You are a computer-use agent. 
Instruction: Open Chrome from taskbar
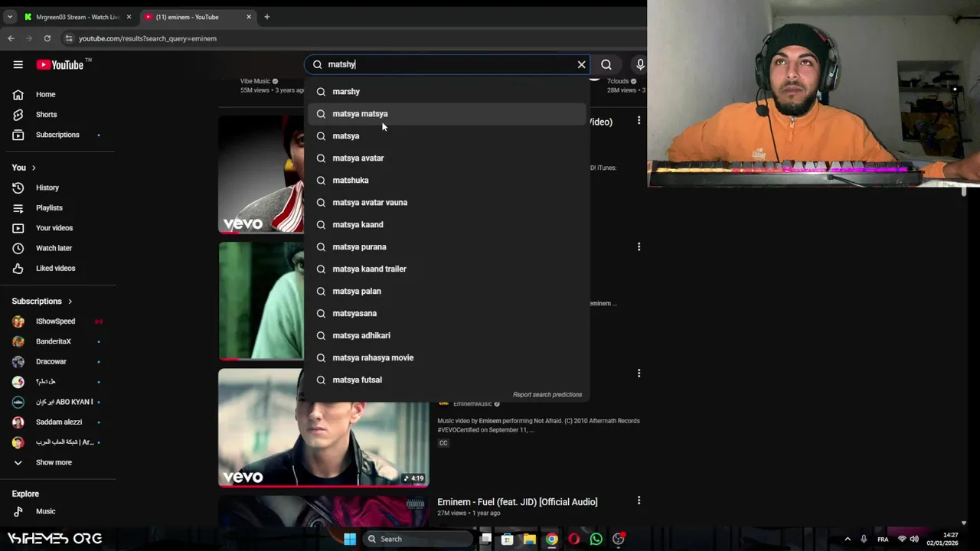point(551,539)
